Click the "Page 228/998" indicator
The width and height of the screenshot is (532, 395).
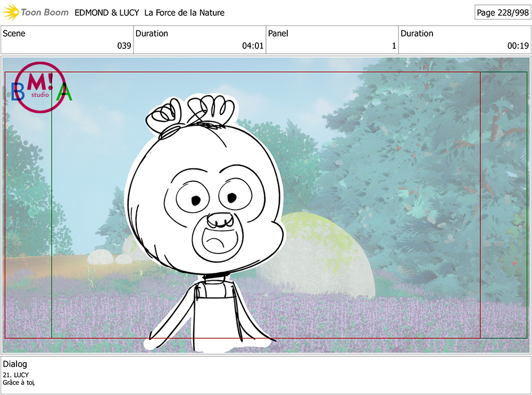click(x=503, y=13)
